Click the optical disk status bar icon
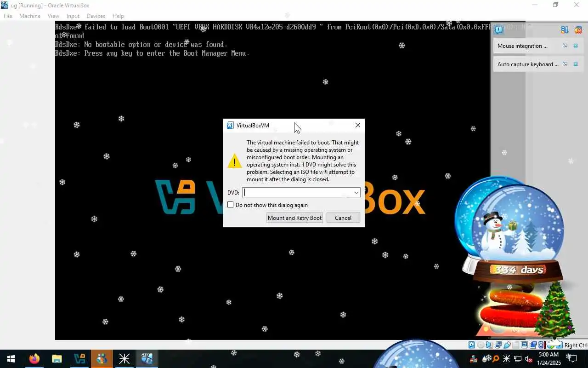 (x=481, y=345)
